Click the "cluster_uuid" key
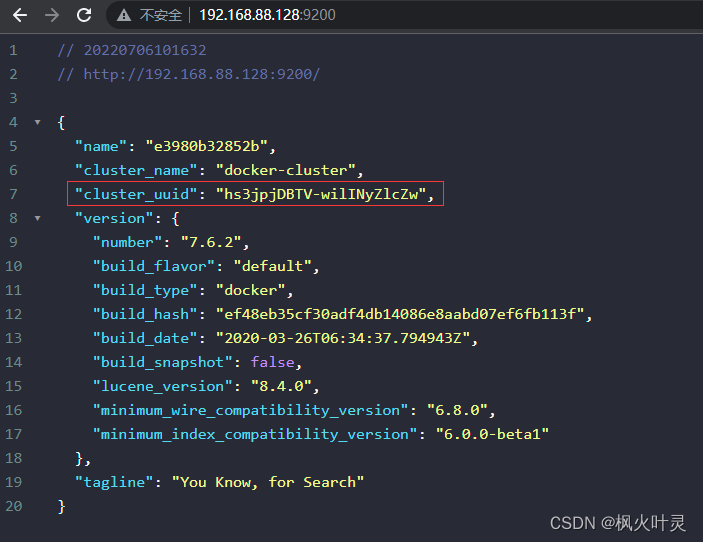 136,194
